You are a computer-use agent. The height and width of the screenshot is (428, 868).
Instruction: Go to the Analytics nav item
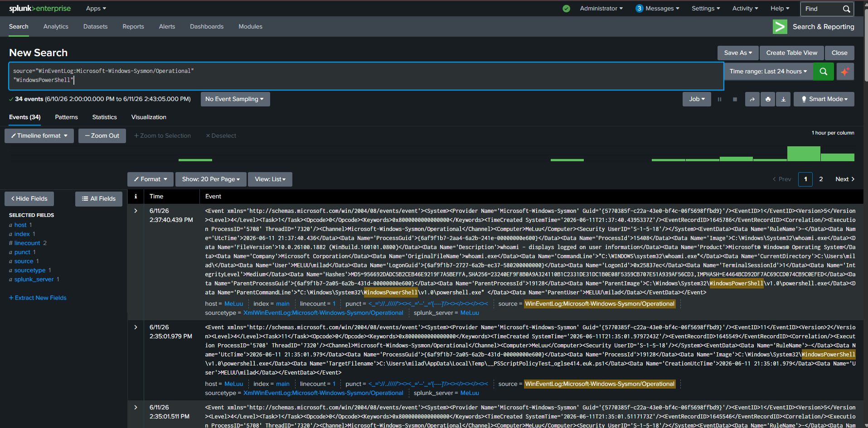[x=56, y=27]
